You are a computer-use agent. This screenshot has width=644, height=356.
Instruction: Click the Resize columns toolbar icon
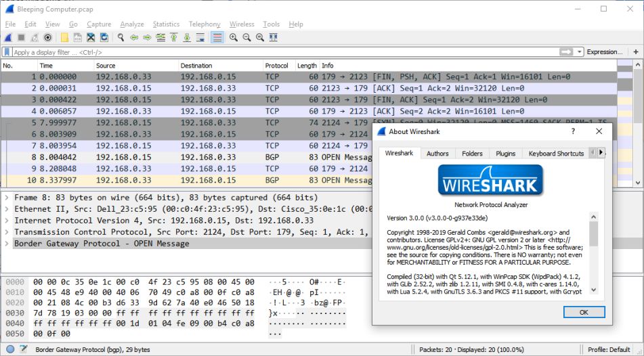(x=273, y=37)
